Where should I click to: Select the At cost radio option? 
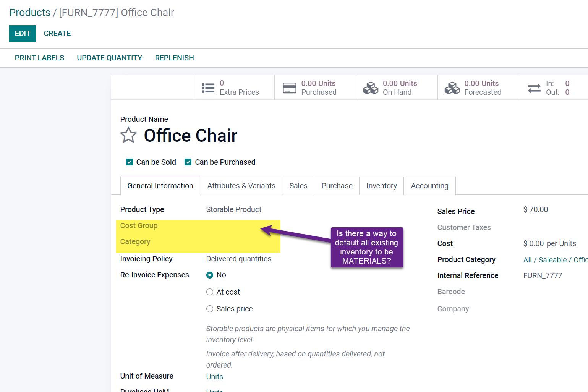click(210, 292)
